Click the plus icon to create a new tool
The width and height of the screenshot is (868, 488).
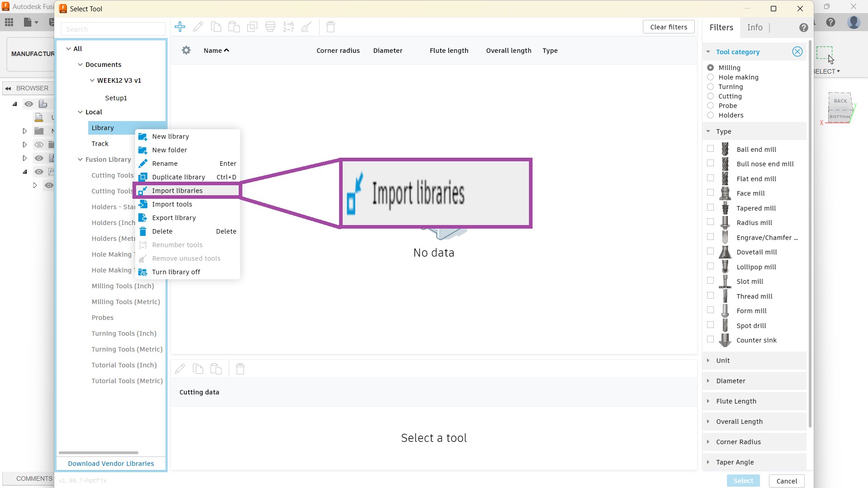(180, 27)
